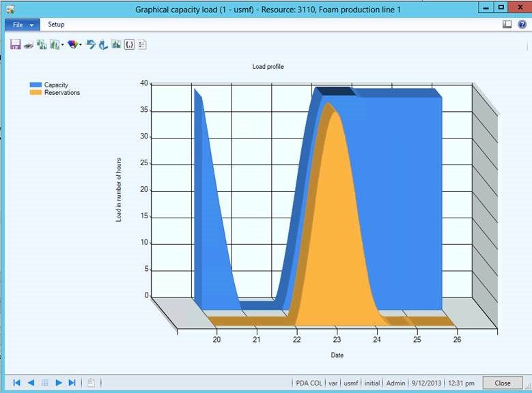Click the blue help question mark icon

pos(522,25)
